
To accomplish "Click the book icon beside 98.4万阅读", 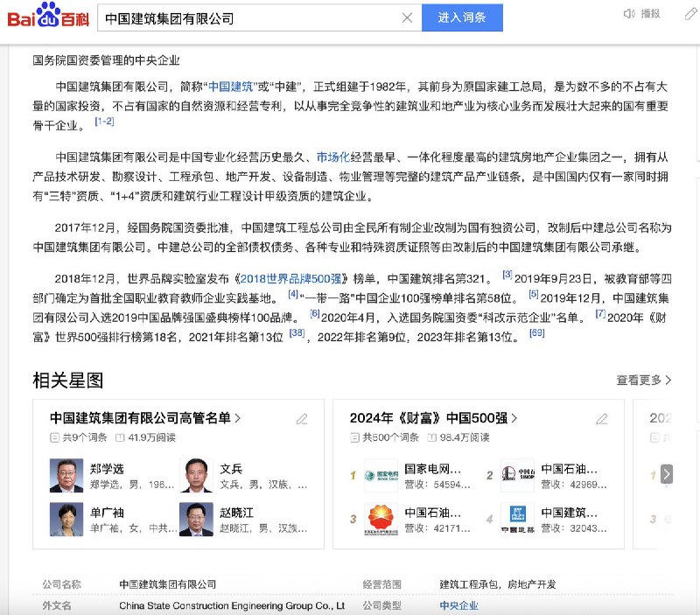I will click(431, 437).
